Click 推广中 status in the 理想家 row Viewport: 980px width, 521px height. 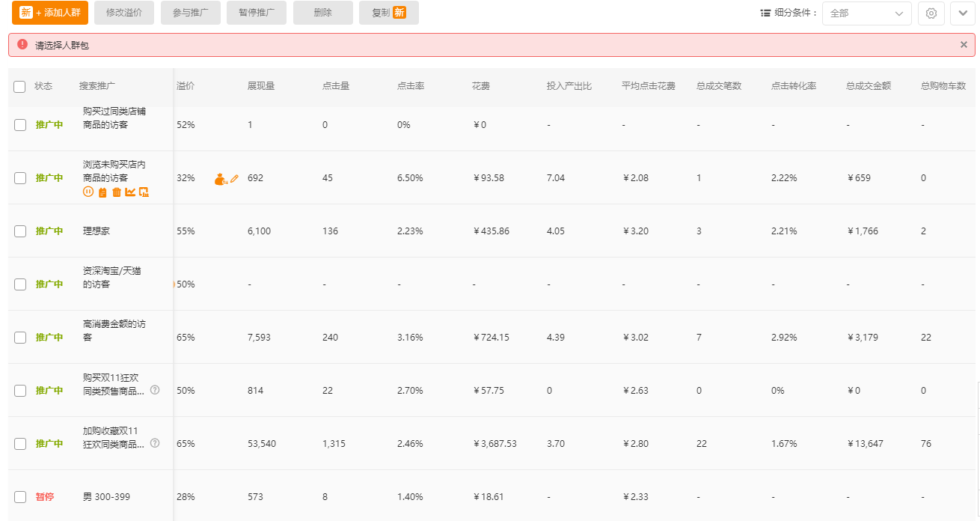(x=49, y=231)
